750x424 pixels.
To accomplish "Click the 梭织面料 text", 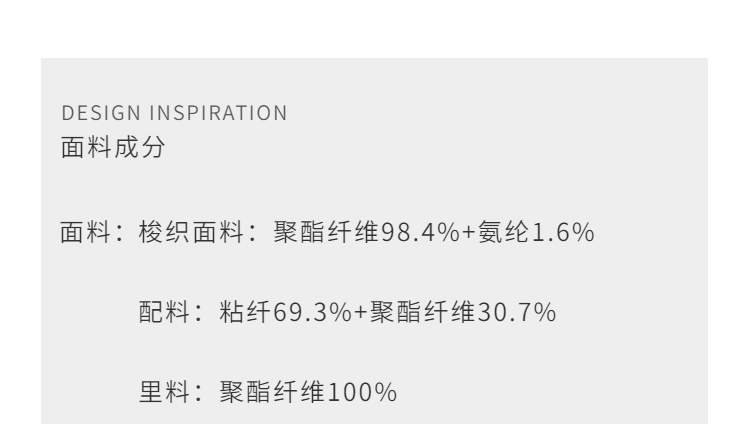I will point(182,234).
